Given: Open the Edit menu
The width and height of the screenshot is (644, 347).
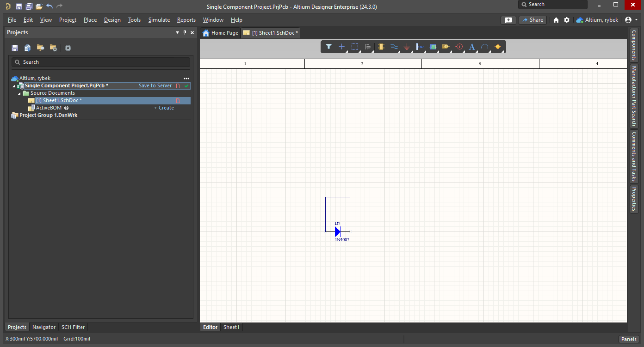Looking at the screenshot, I should [x=28, y=20].
